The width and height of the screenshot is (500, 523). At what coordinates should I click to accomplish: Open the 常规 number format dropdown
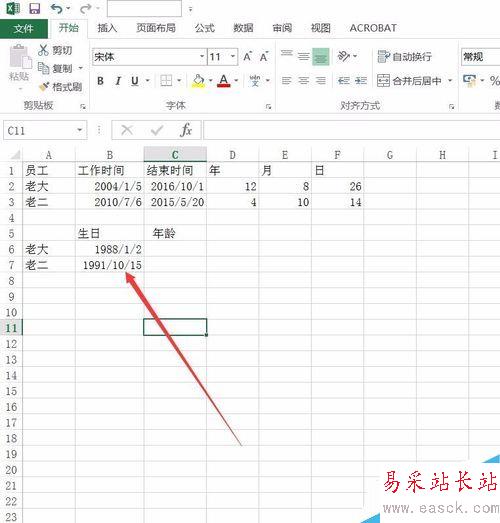[x=480, y=57]
